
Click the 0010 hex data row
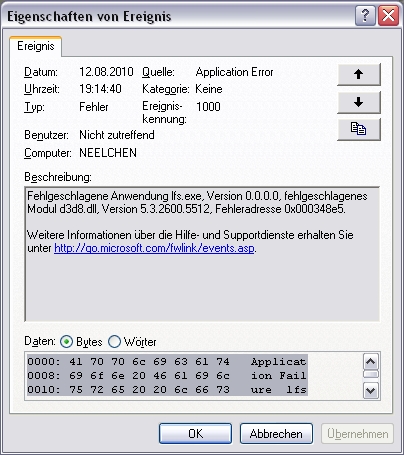coord(167,389)
